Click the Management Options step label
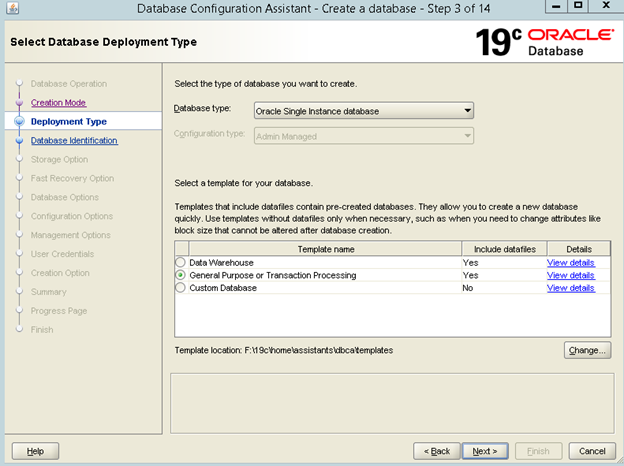This screenshot has height=466, width=624. pyautogui.click(x=71, y=235)
